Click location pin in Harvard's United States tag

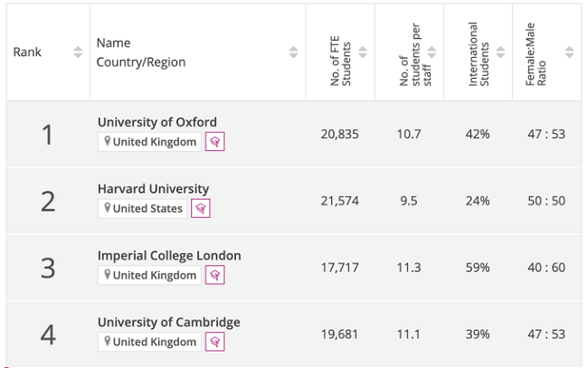pos(108,209)
